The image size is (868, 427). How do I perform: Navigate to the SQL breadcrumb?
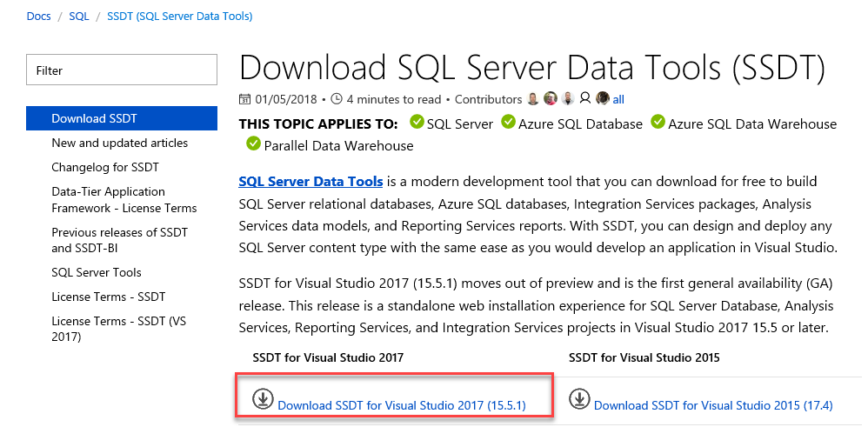click(78, 16)
